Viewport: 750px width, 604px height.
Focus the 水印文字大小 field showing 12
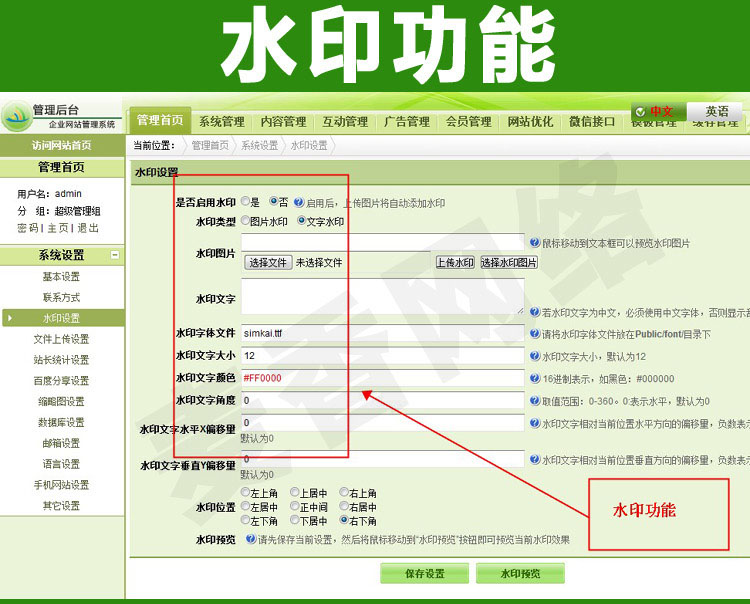[383, 355]
